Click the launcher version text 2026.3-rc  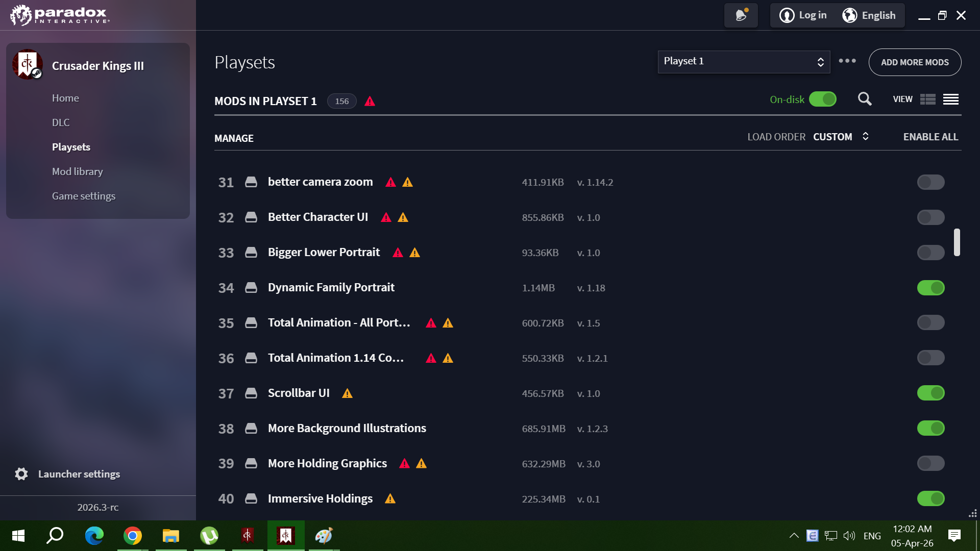coord(98,507)
